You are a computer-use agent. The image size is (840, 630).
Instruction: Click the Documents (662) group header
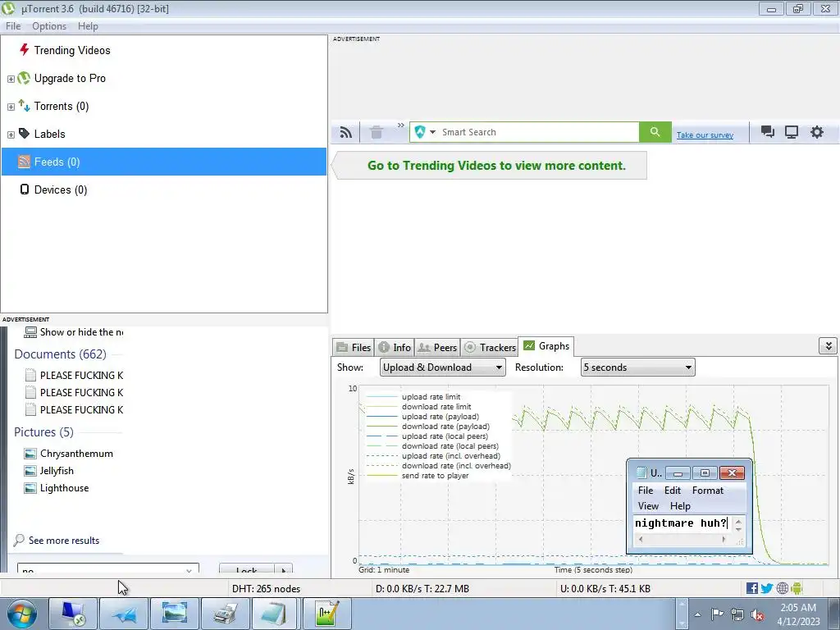pos(60,354)
